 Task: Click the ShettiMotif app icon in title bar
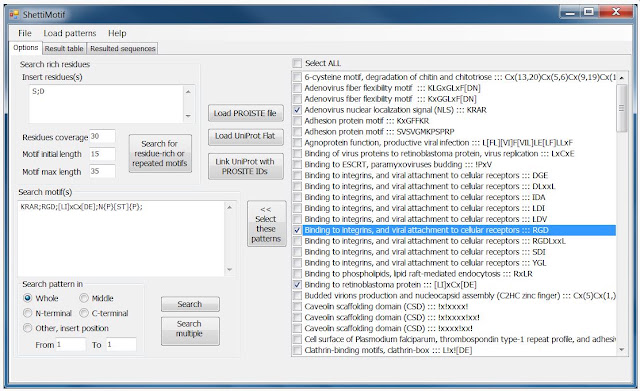[x=14, y=15]
